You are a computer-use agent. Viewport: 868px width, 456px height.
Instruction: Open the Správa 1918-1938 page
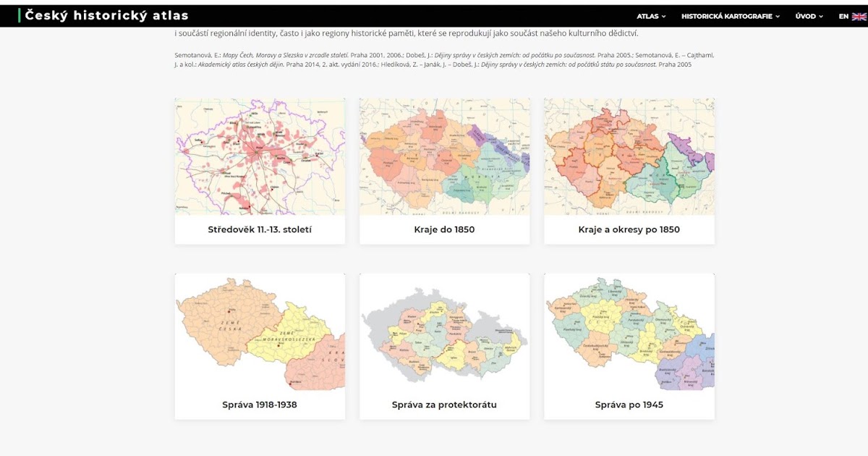[260, 405]
